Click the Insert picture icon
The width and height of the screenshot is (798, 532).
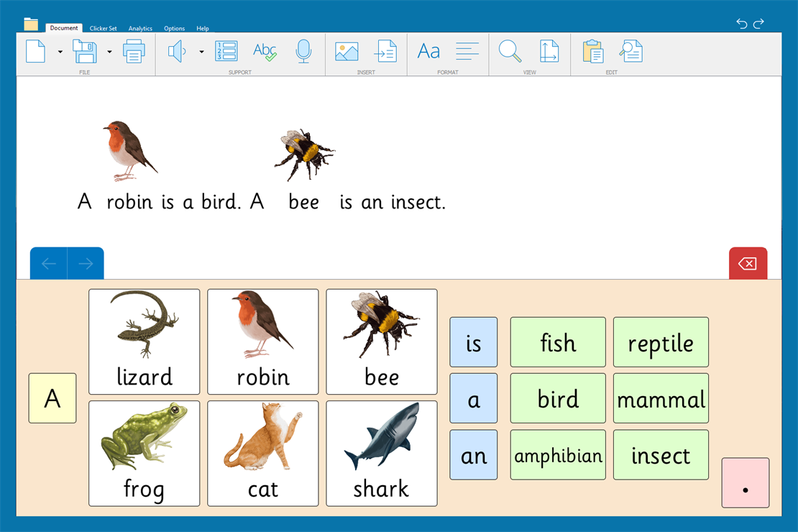coord(347,51)
